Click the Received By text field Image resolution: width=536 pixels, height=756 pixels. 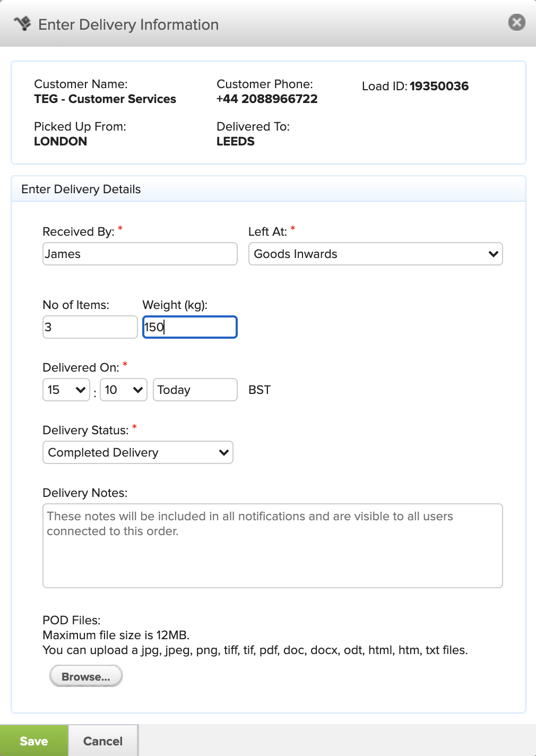coord(140,254)
